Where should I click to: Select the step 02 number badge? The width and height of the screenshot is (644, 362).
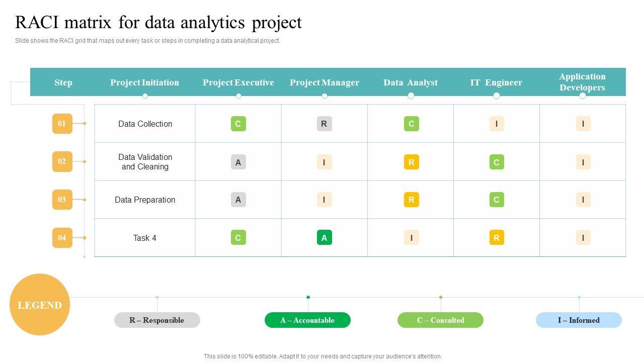[62, 161]
